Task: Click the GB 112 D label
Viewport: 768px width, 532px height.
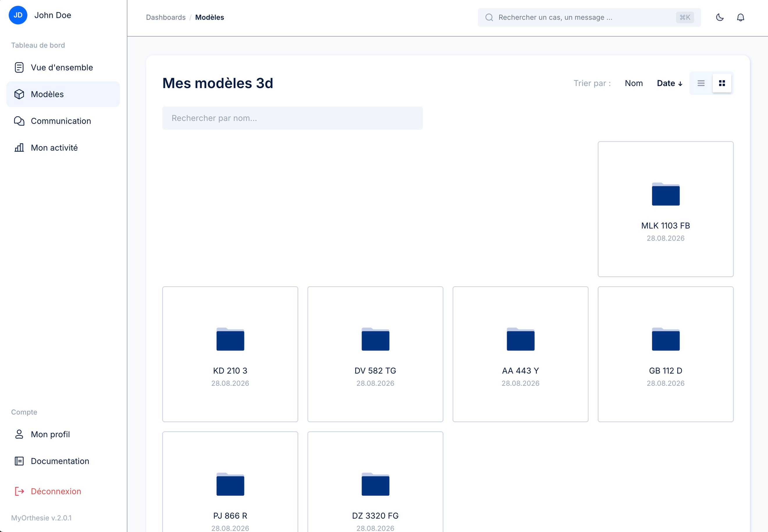Action: [x=666, y=371]
